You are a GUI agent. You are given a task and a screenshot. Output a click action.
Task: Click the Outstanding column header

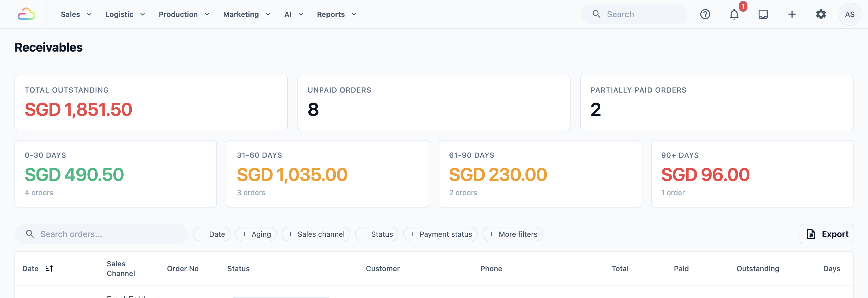pos(757,268)
